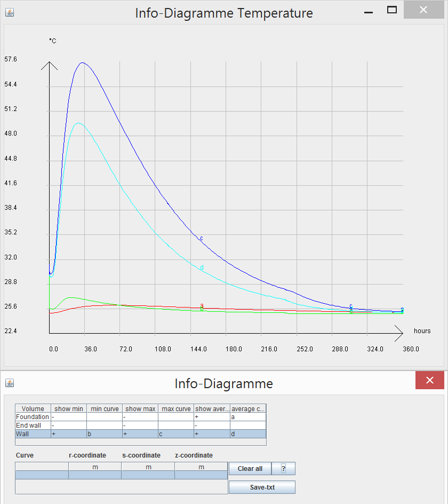Toggle show average for the Wall row
This screenshot has width=448, height=504.
[212, 434]
